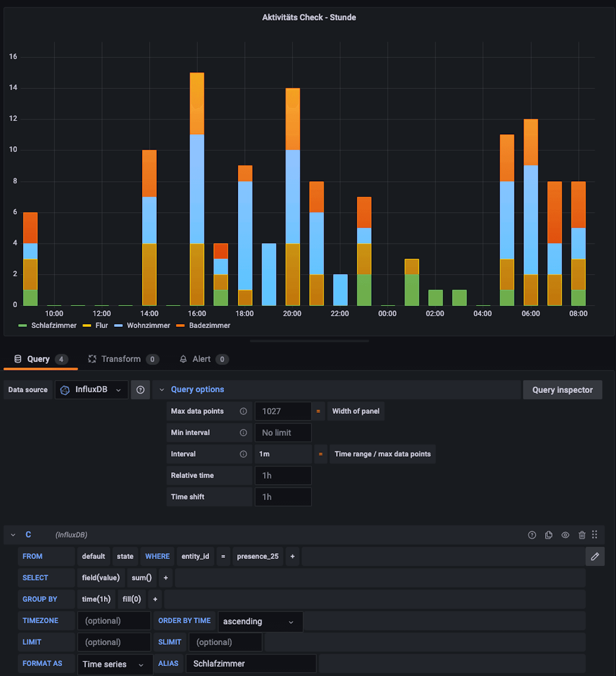Click the Max data points info icon
This screenshot has width=616, height=676.
point(243,411)
